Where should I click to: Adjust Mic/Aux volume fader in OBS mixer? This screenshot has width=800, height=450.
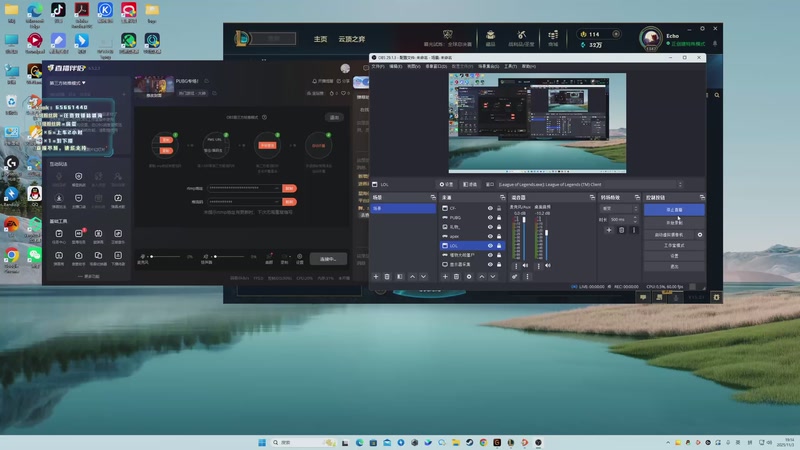[x=523, y=220]
